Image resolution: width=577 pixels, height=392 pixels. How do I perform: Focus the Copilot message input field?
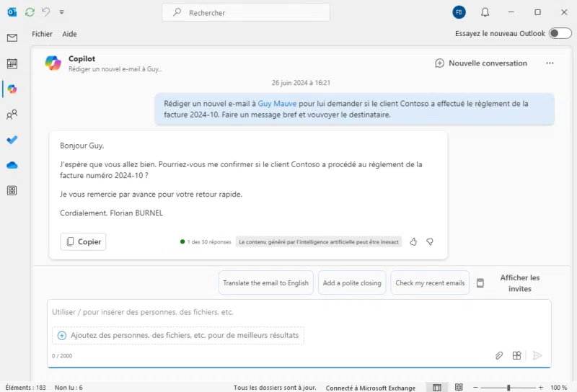click(x=299, y=312)
